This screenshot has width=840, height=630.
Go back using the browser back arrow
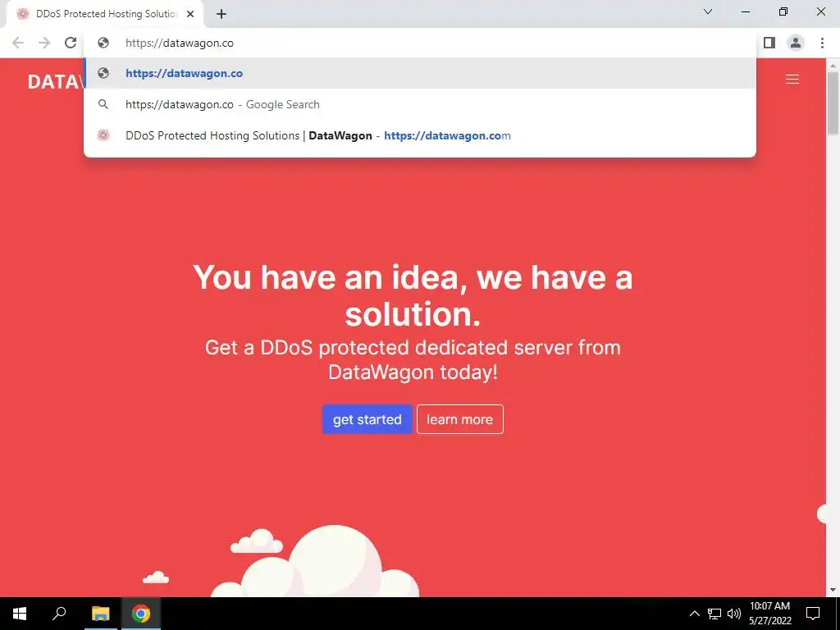pos(18,43)
